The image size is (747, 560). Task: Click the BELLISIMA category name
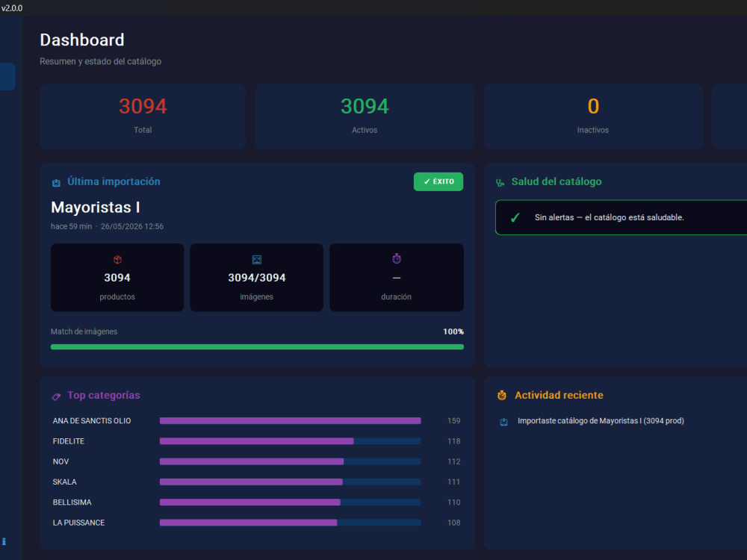point(72,503)
